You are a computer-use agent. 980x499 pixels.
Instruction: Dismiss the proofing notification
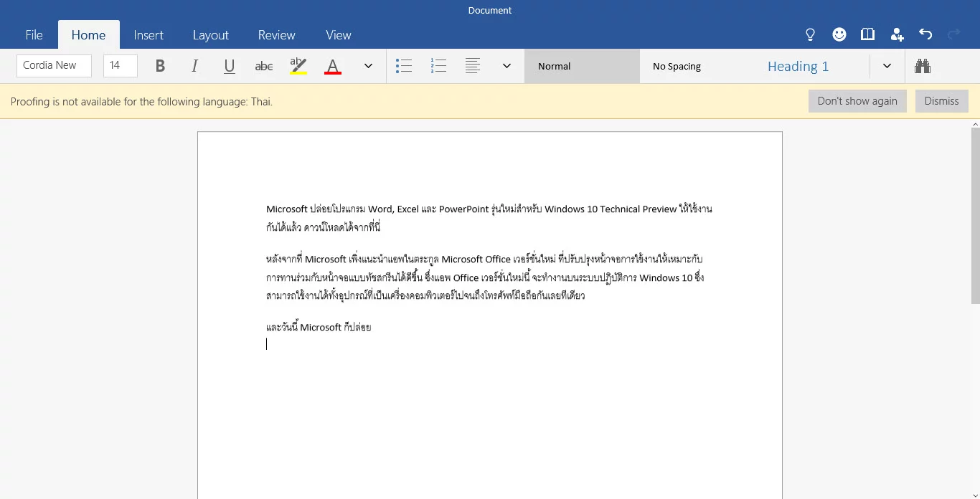(x=941, y=101)
